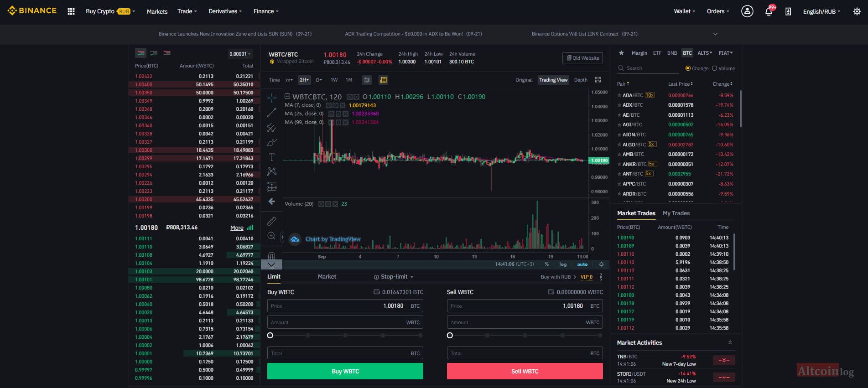Select the crosshair cursor tool on chart
This screenshot has width=868, height=388.
click(x=272, y=98)
